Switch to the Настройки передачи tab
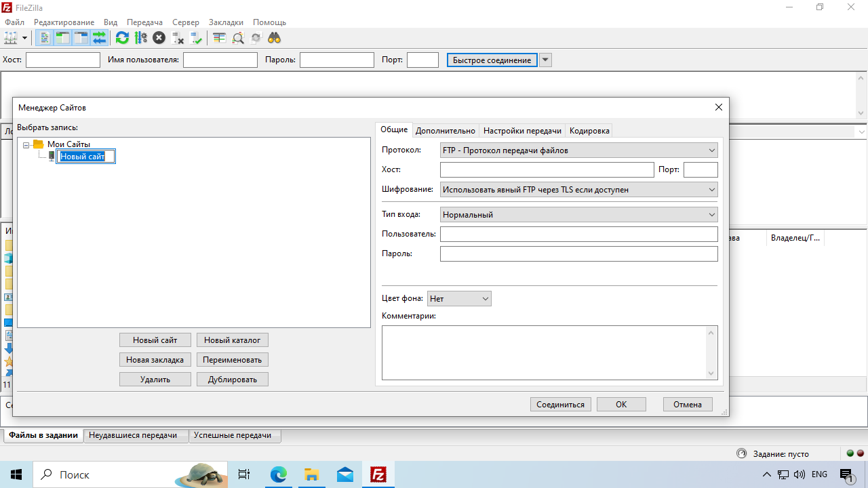Viewport: 868px width, 488px height. coord(522,131)
